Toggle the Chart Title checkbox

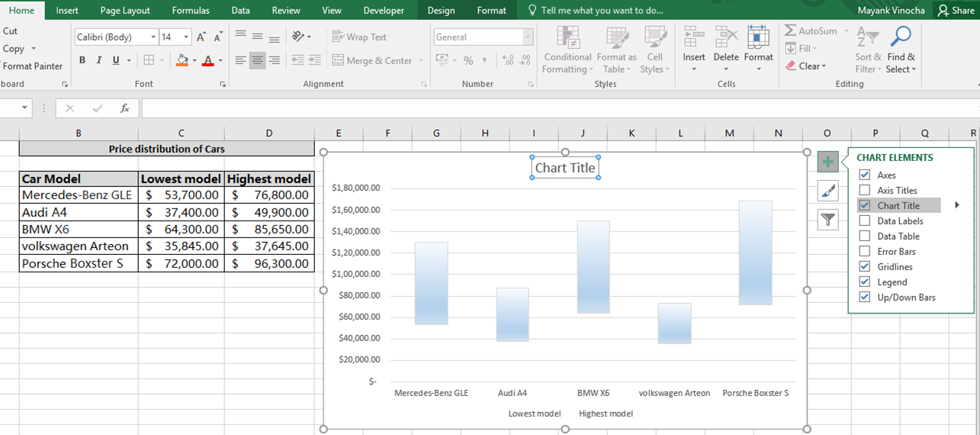[x=865, y=205]
